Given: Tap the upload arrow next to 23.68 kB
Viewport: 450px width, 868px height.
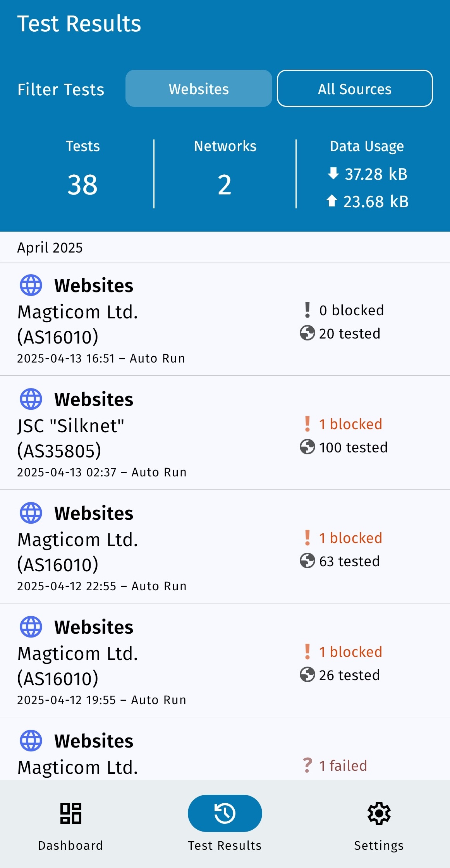Looking at the screenshot, I should click(332, 201).
